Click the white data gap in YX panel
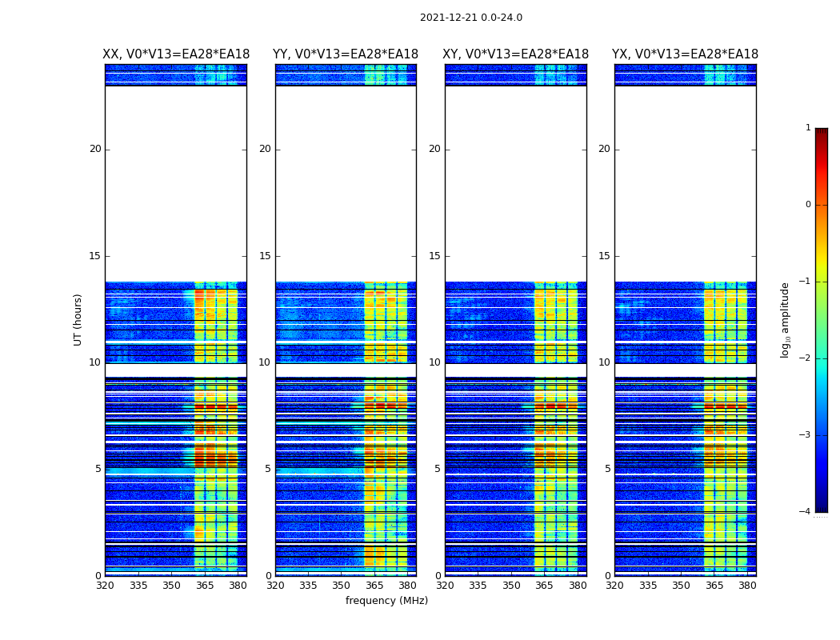The image size is (840, 640). [685, 184]
